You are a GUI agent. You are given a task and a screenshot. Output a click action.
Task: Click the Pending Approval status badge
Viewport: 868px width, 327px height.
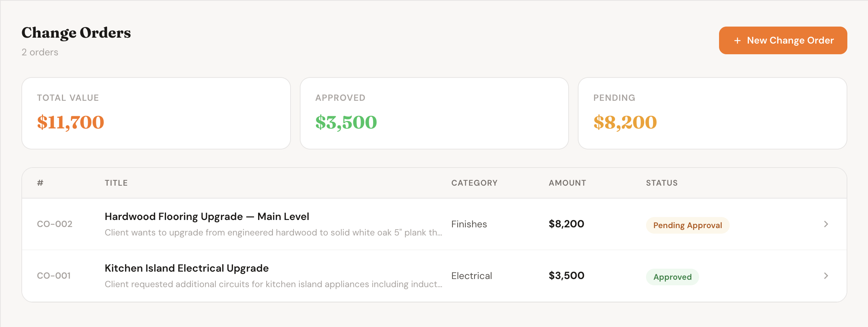(687, 225)
